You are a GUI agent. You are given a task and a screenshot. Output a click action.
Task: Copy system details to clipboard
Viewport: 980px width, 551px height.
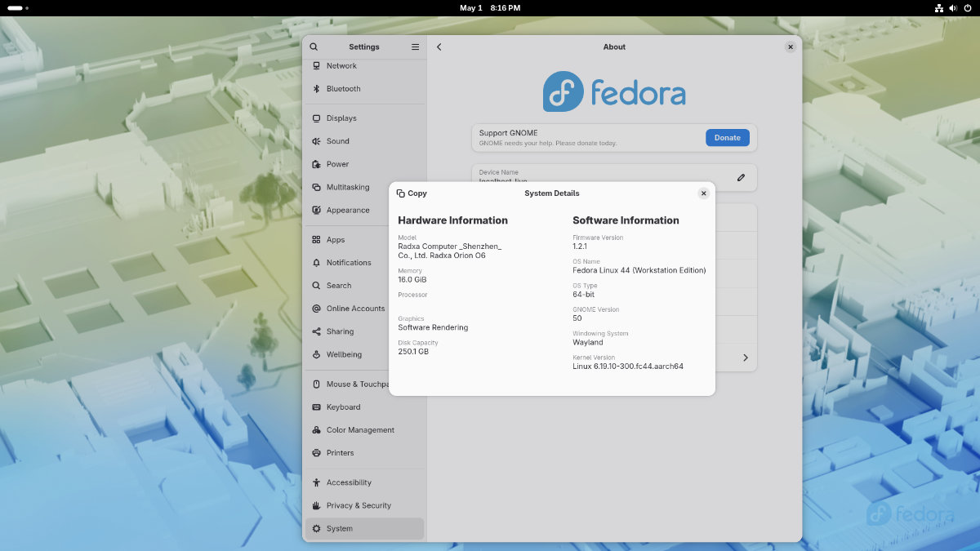pos(412,193)
